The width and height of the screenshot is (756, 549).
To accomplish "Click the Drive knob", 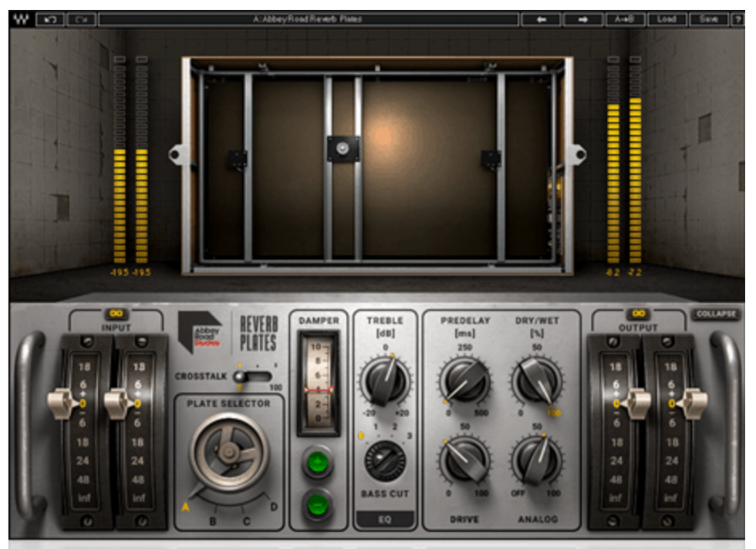I will coord(464,461).
